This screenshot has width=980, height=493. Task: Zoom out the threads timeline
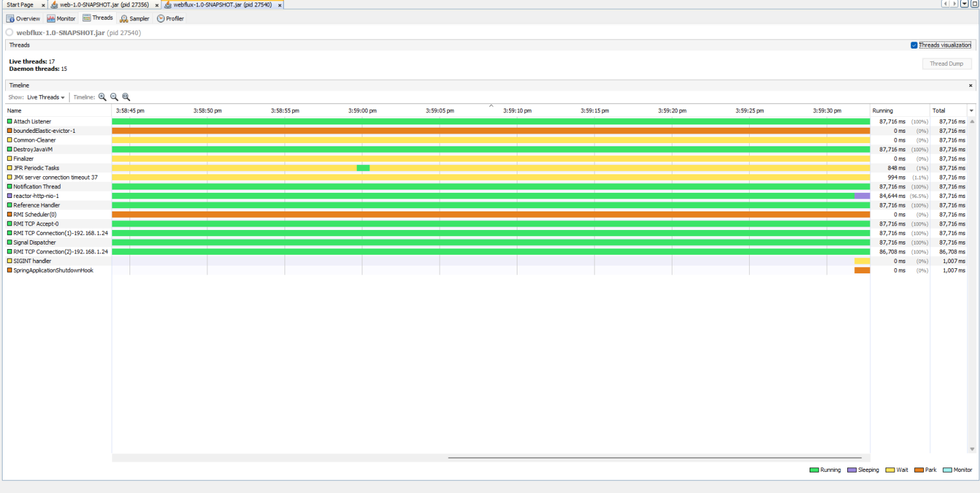114,97
